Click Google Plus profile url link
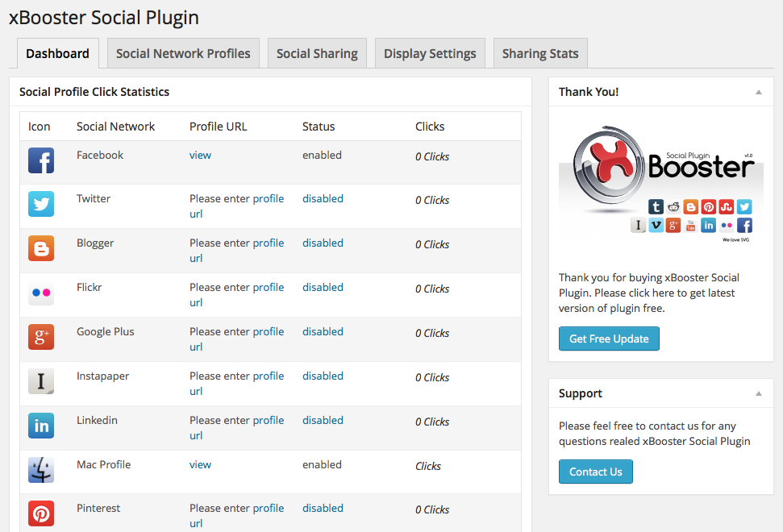 click(x=269, y=332)
